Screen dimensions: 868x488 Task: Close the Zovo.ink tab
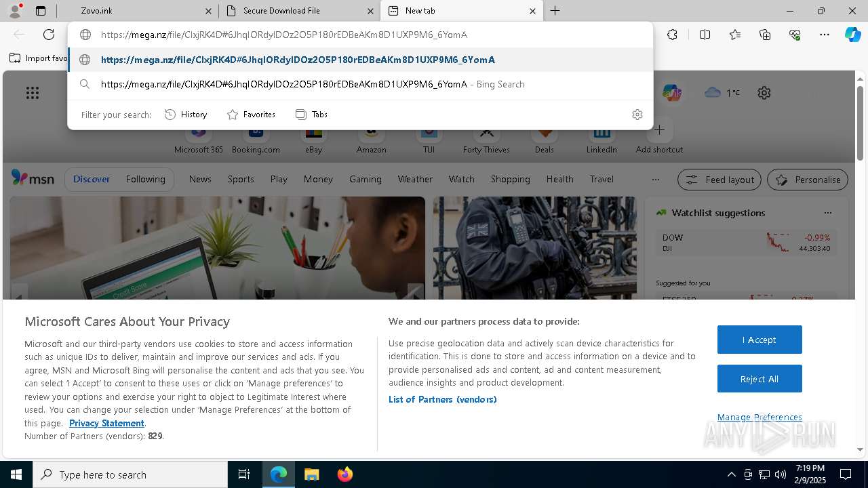[209, 11]
